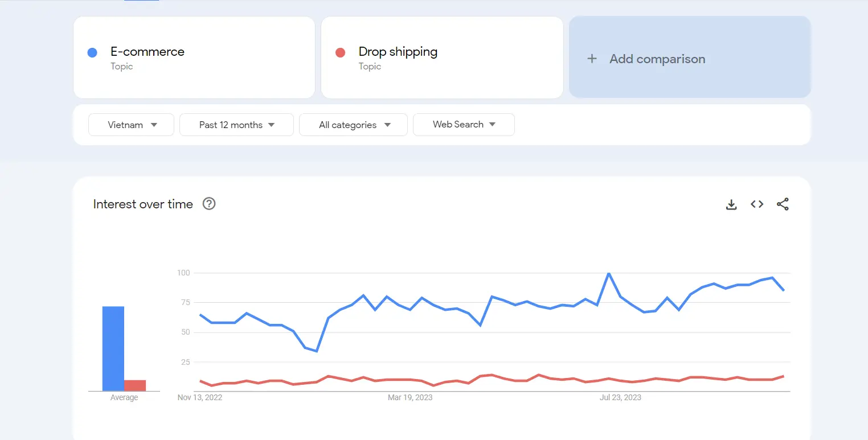Click the Jul 23, 2023 axis label
The image size is (868, 440).
(620, 397)
